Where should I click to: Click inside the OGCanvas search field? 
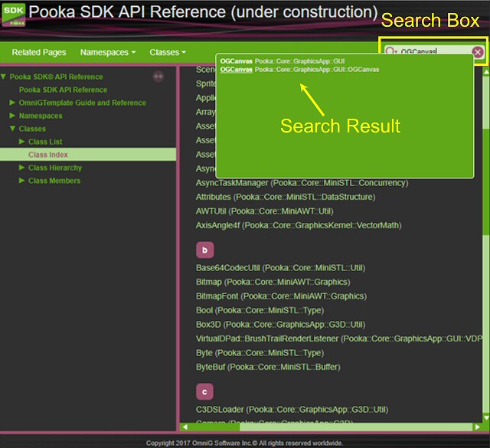pos(434,51)
